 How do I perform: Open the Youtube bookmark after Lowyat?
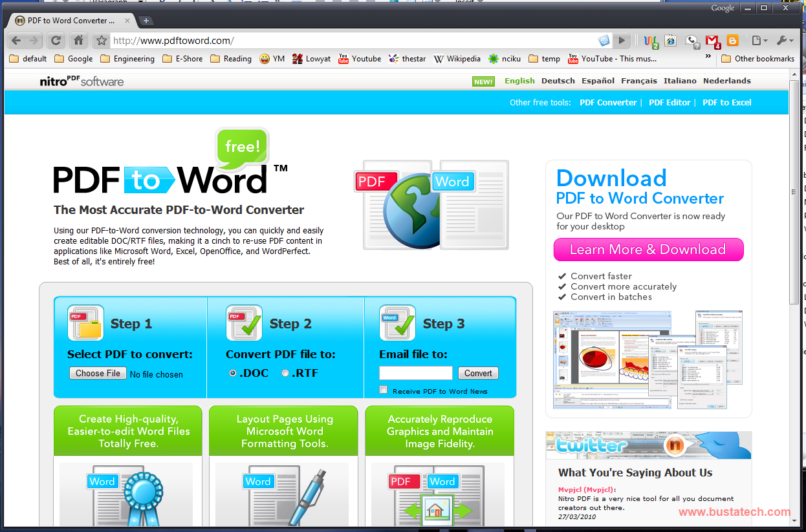point(360,59)
